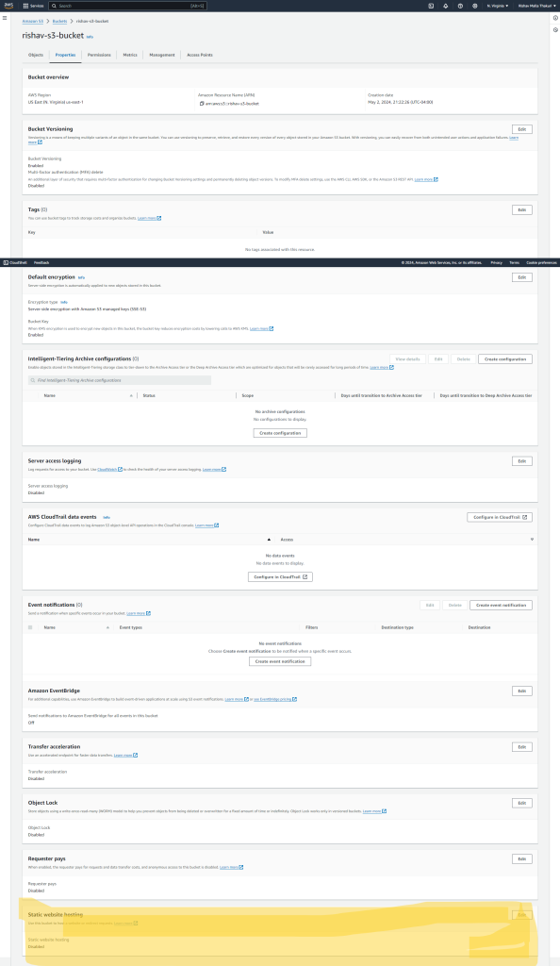Open CloudShell from the footer bar
Screen dimensions: 560x966
click(x=15, y=262)
